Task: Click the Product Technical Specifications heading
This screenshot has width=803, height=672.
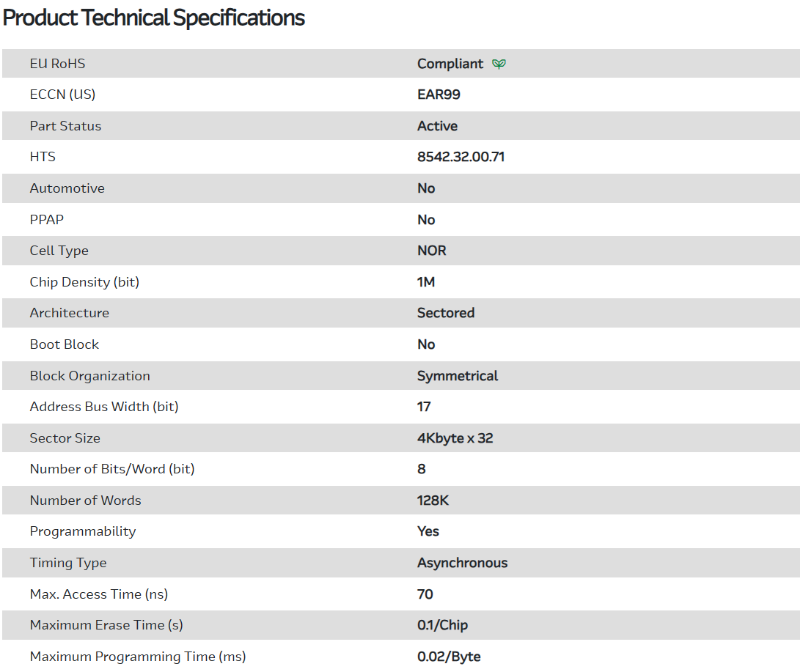Action: coord(154,18)
